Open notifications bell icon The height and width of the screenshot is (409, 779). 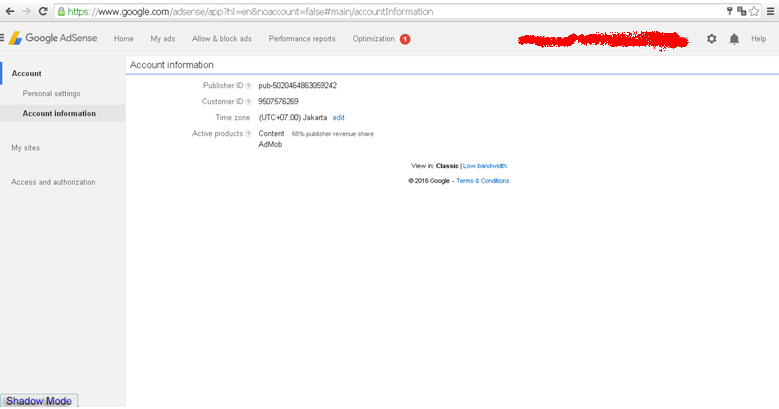(x=734, y=39)
